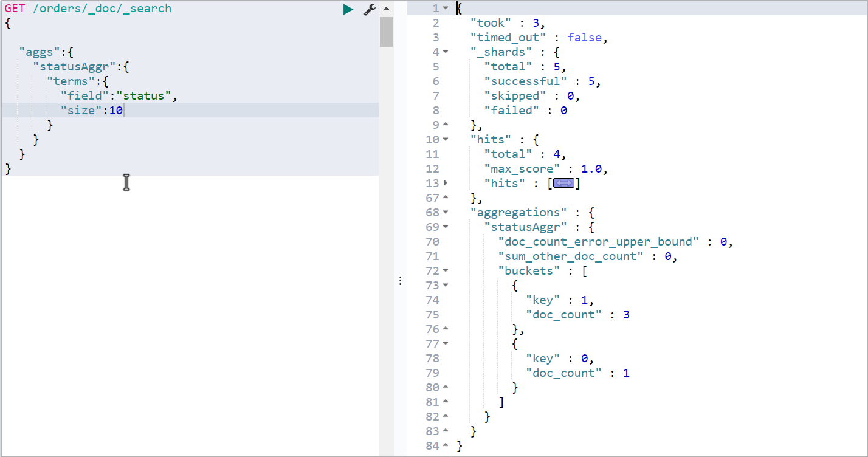Viewport: 868px width, 457px height.
Task: Click the "successful" key on line 6
Action: [x=526, y=81]
